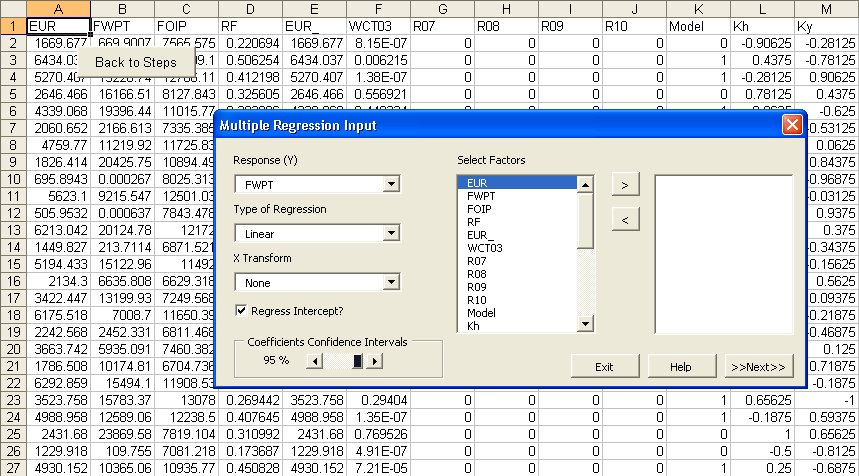Select FWPT in the Select Factors list

(517, 196)
